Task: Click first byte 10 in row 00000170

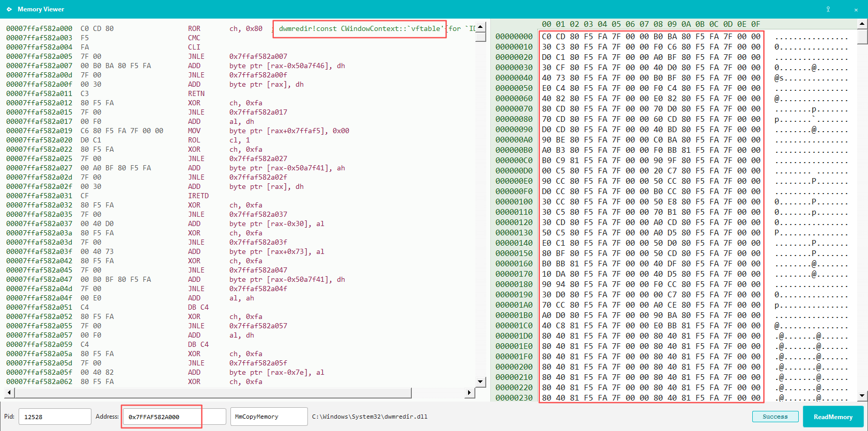Action: coord(547,274)
